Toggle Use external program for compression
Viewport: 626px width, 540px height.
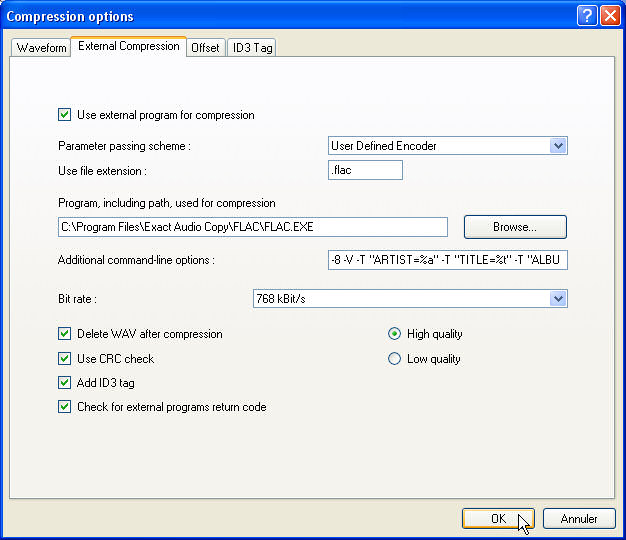65,115
